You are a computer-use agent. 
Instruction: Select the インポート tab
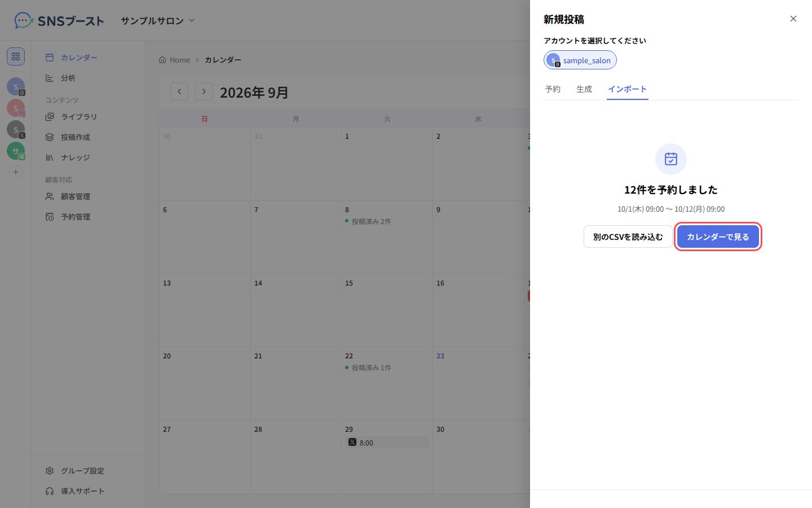[x=628, y=89]
